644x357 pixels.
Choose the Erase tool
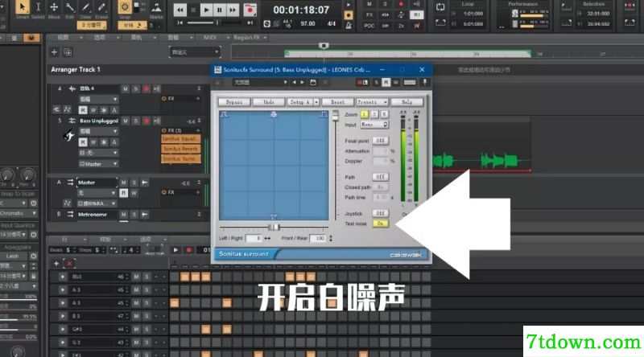101,7
